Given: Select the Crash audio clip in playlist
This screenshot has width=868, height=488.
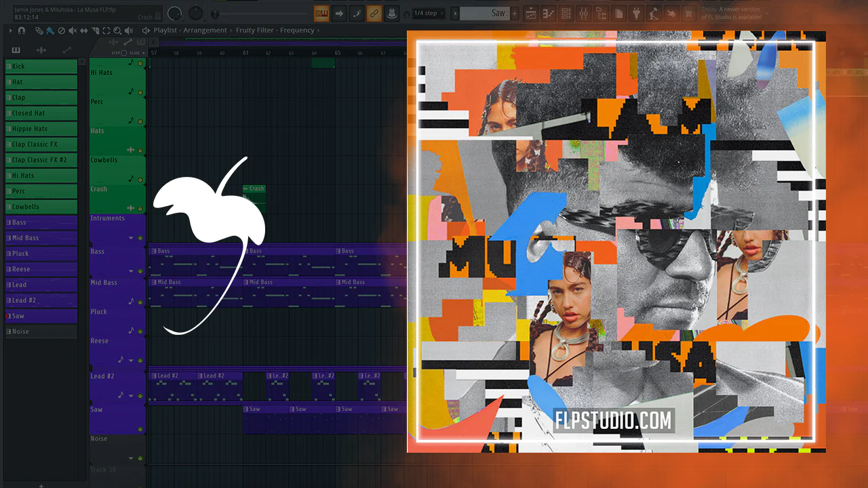Looking at the screenshot, I should click(x=254, y=198).
